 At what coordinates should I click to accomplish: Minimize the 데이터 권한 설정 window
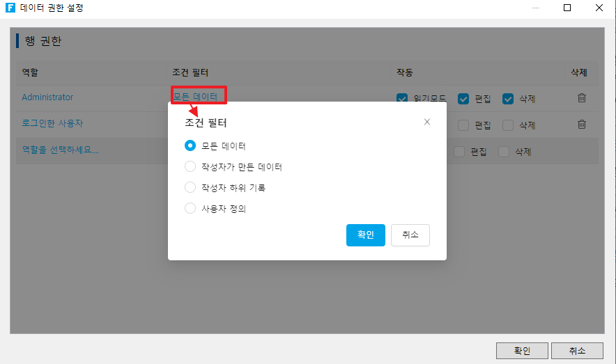tap(534, 8)
